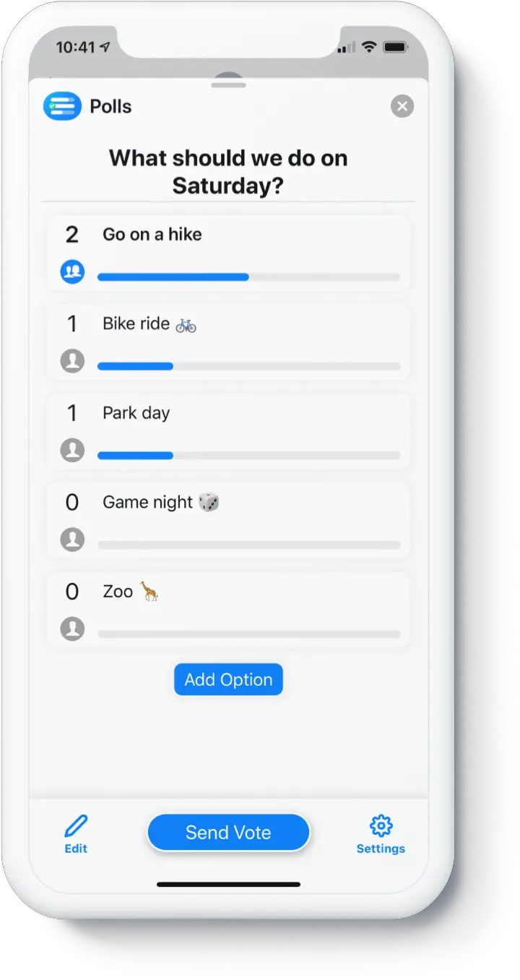Tap the voters icon under Go on a hike
520x980 pixels.
pyautogui.click(x=72, y=272)
